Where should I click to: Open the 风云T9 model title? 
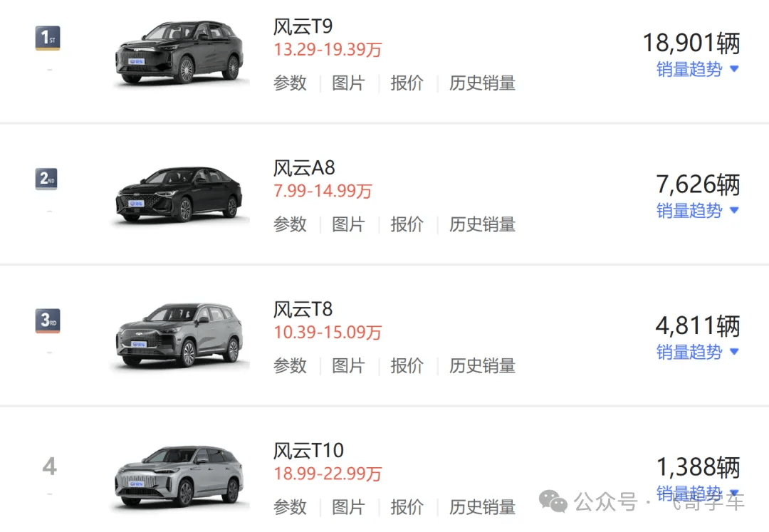303,26
